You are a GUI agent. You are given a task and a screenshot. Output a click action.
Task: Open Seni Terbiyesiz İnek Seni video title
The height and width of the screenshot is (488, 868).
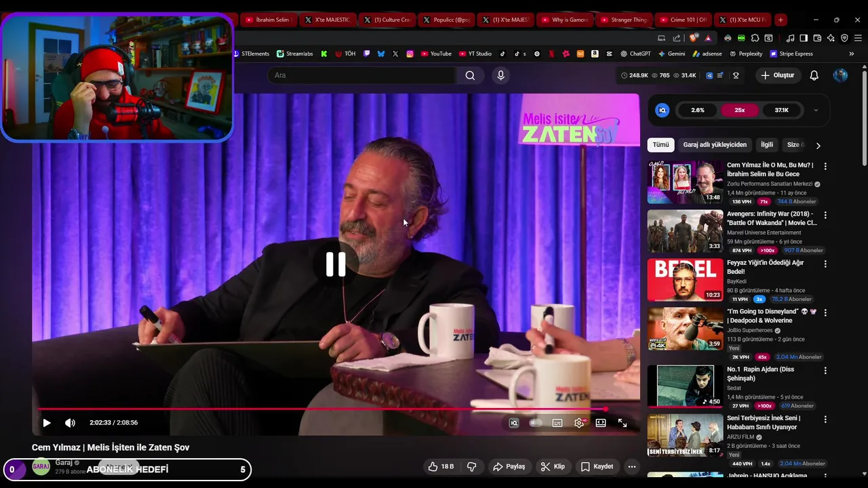pos(764,422)
